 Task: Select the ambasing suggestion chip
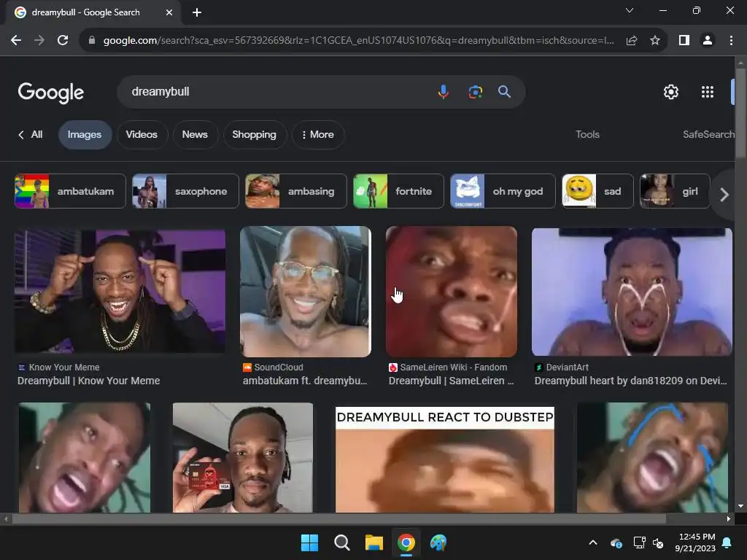point(296,191)
